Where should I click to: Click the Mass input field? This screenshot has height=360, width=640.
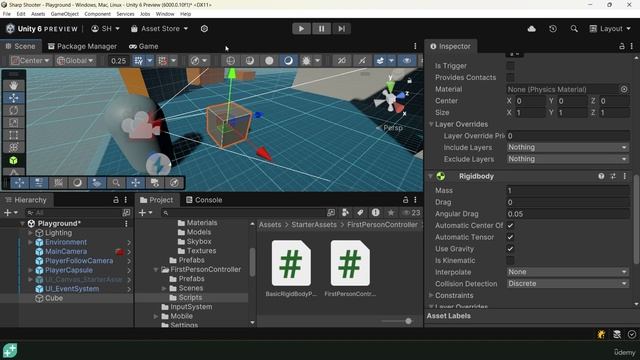click(x=567, y=191)
